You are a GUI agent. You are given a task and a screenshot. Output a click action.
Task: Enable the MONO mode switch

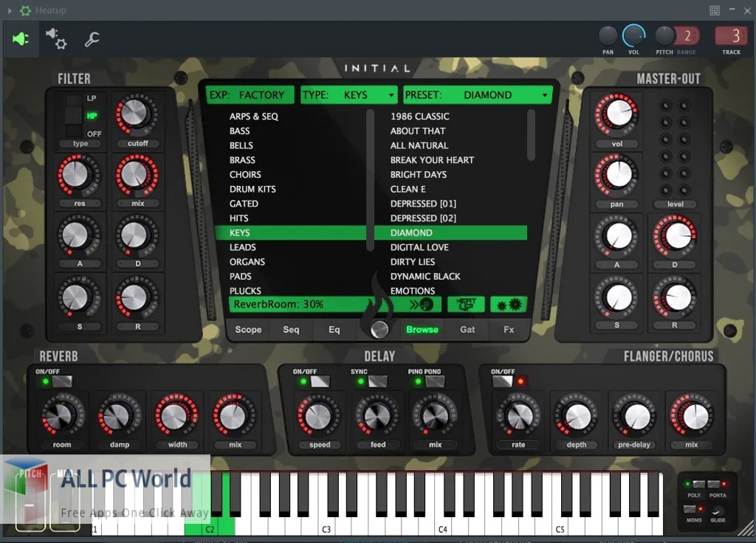click(x=690, y=509)
